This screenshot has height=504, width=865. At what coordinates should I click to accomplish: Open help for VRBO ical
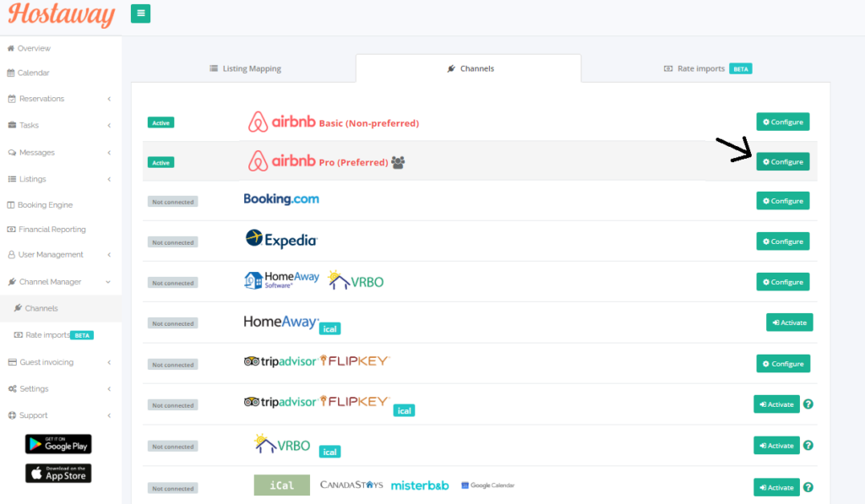pos(808,446)
